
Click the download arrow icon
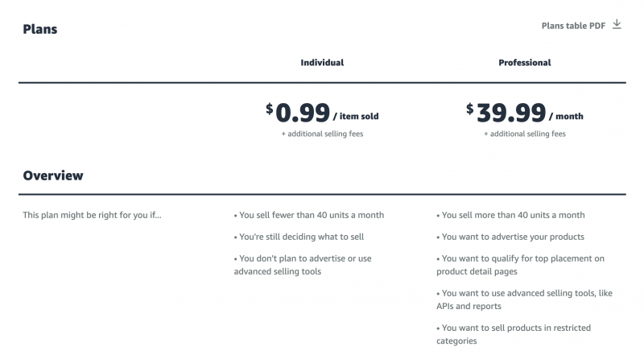[x=617, y=24]
